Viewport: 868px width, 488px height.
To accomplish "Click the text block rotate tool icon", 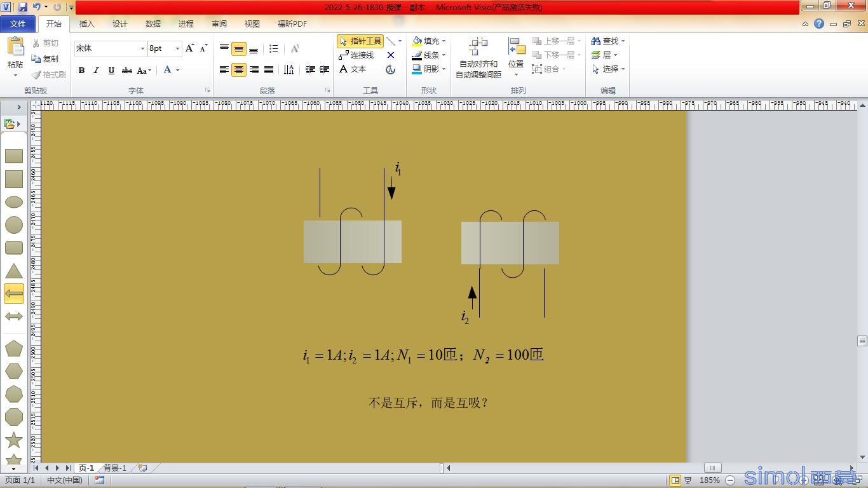I will (x=391, y=69).
